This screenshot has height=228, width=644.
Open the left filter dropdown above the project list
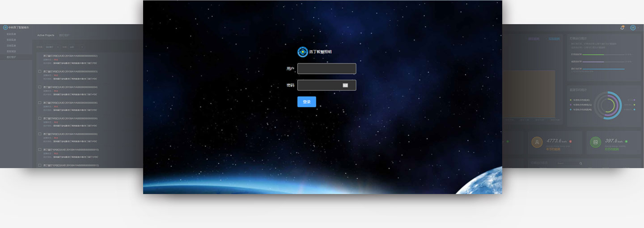(x=52, y=47)
